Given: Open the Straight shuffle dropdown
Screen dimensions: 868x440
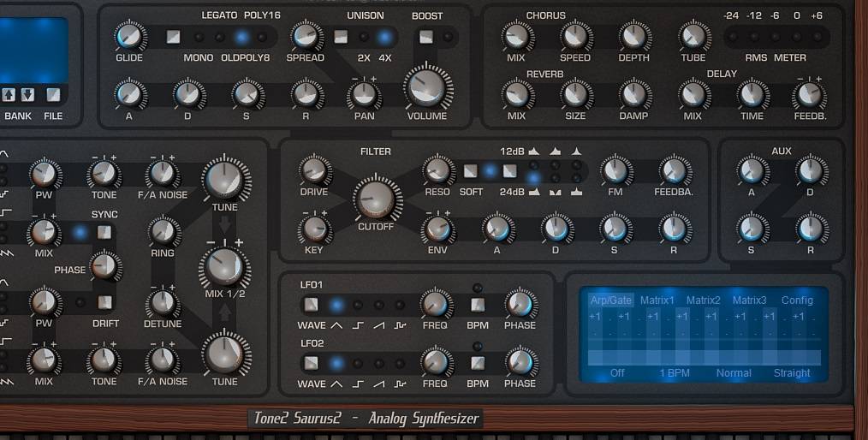Looking at the screenshot, I should (x=792, y=373).
